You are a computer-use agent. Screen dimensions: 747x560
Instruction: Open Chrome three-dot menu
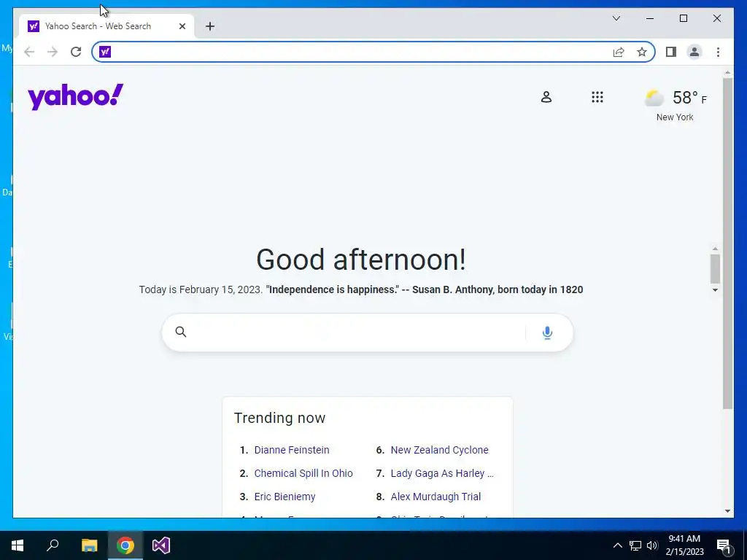(x=718, y=52)
